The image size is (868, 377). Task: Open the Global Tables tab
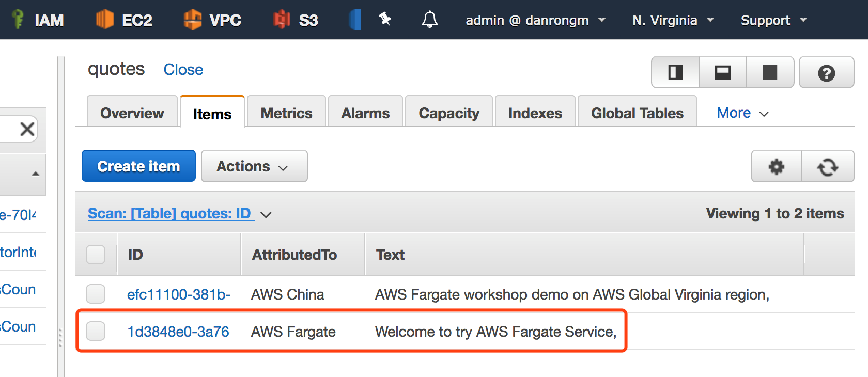pos(637,113)
